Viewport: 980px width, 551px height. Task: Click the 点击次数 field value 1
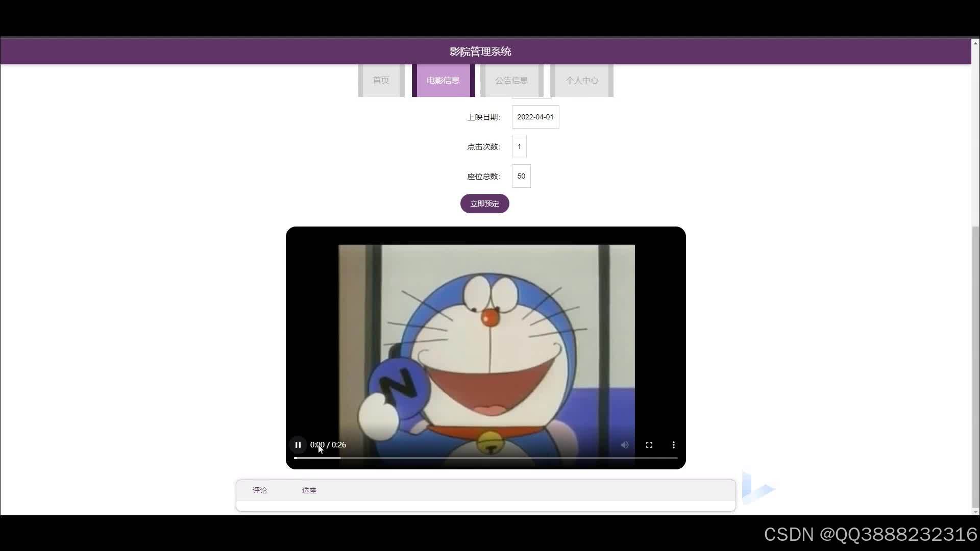tap(519, 146)
